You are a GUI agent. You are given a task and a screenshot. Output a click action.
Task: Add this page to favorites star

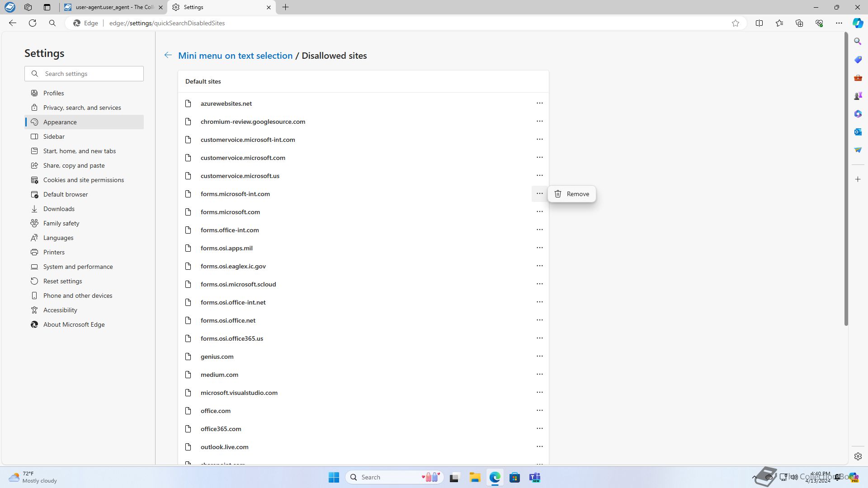pyautogui.click(x=736, y=23)
